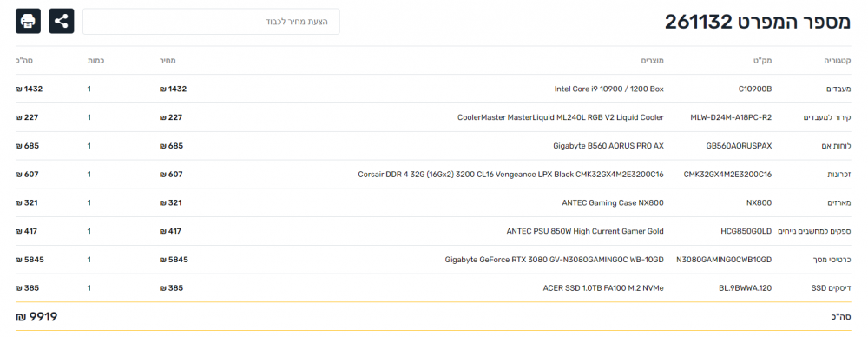Viewport: 868px width, 337px height.
Task: Open the CoolerMaster MasterLiquid ML240L product
Action: click(560, 117)
